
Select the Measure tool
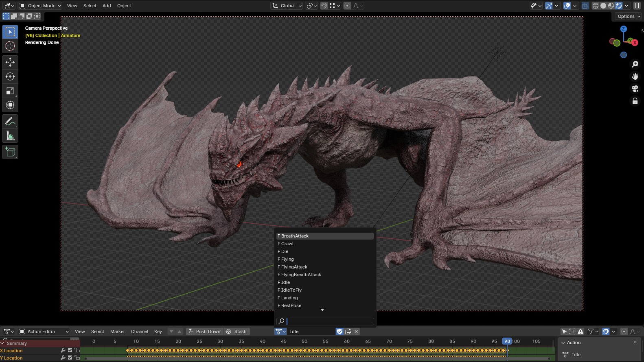[x=10, y=135]
